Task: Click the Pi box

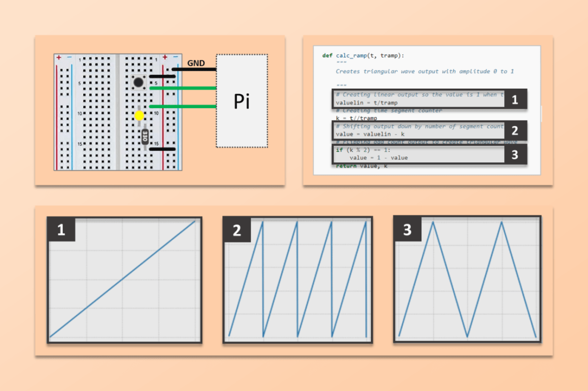Action: 241,101
